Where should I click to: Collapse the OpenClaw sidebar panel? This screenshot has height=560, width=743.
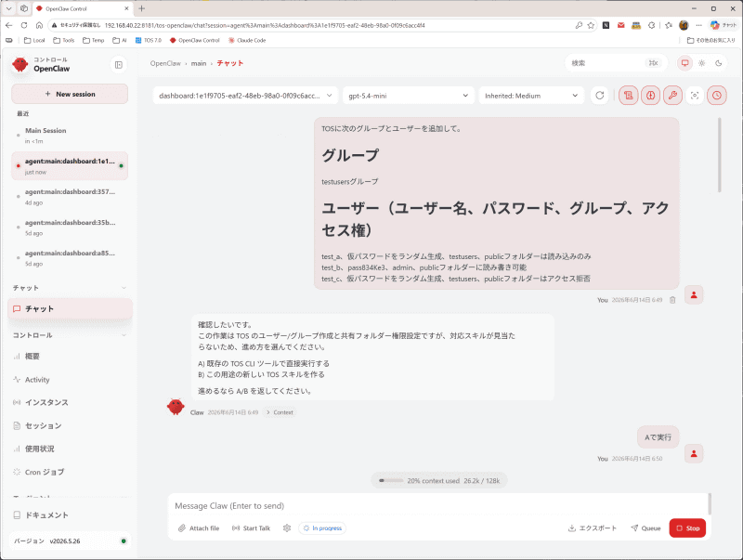point(119,65)
